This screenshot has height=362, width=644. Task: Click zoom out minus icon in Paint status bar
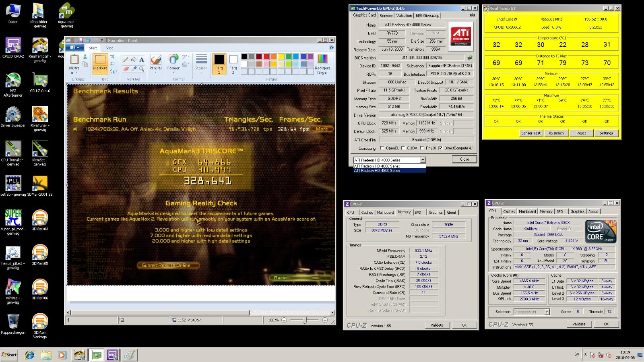(284, 320)
